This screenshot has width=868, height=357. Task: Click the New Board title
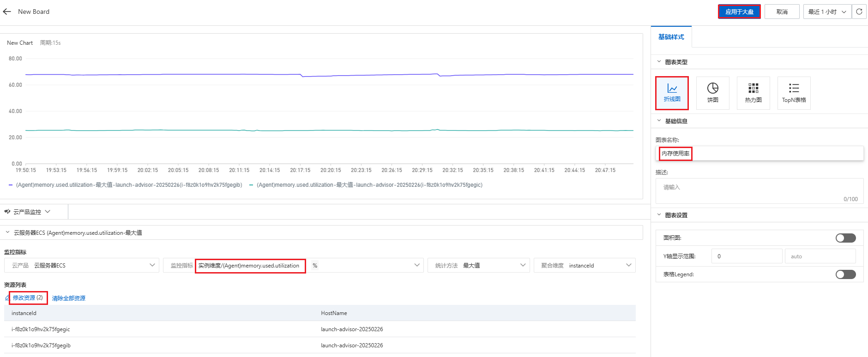[34, 12]
